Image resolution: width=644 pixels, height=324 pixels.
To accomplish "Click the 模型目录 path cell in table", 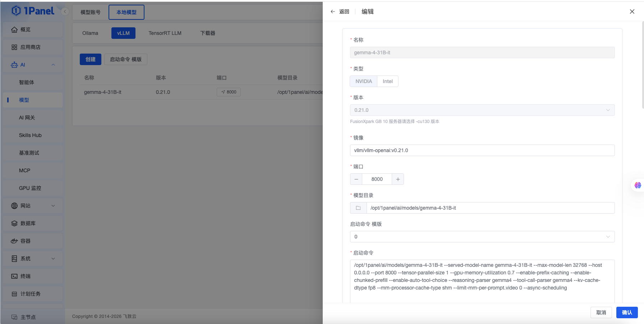I will pos(300,92).
